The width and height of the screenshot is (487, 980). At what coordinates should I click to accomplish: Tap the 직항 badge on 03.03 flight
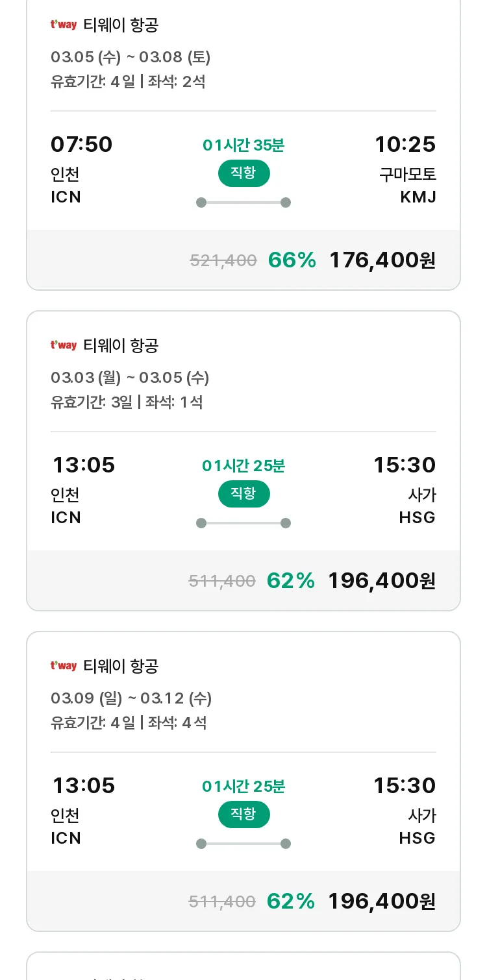243,494
